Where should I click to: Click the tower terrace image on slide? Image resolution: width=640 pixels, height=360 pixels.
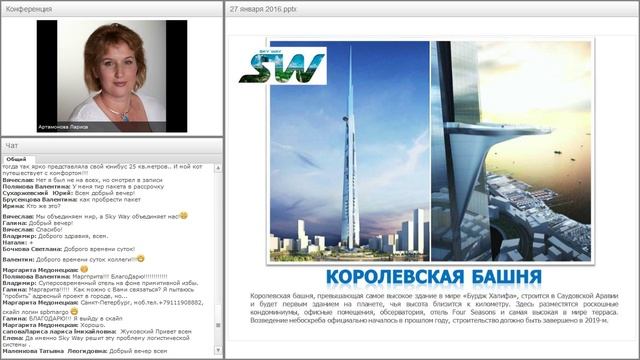[x=511, y=151]
